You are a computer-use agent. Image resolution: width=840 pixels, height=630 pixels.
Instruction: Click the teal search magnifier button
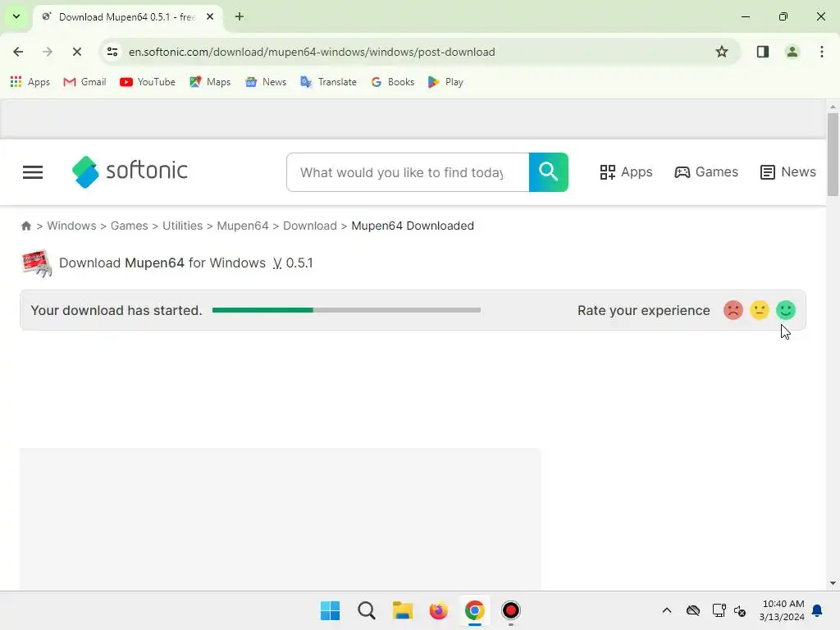tap(548, 172)
